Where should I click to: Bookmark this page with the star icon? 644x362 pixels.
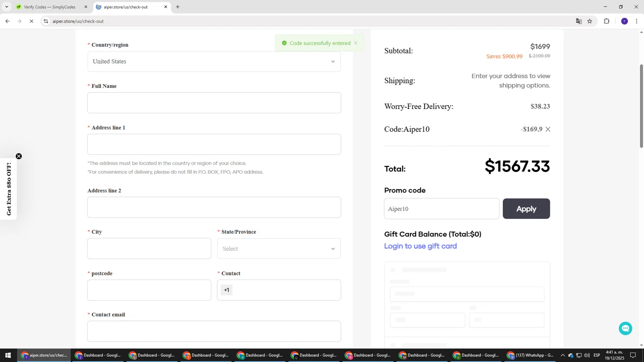click(x=590, y=21)
